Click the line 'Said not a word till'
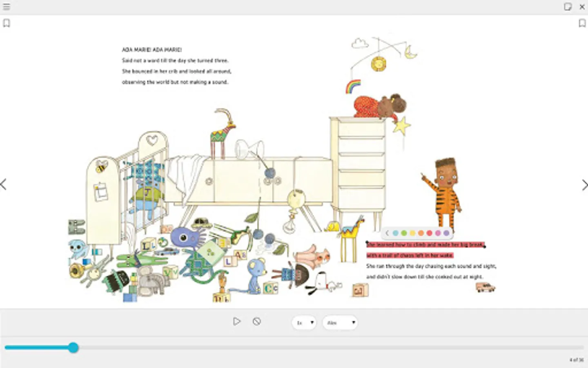This screenshot has height=368, width=588. tap(175, 61)
